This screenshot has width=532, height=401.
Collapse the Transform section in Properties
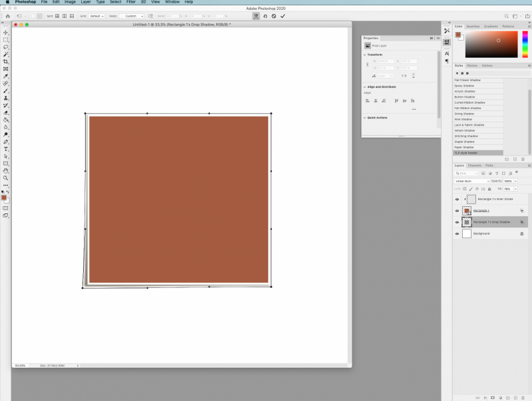point(364,55)
